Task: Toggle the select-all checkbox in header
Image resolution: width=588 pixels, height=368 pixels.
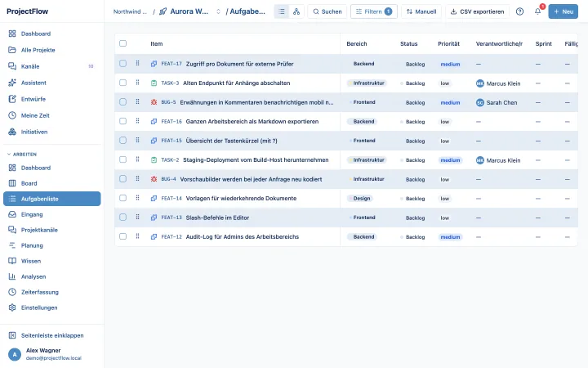Action: click(x=123, y=43)
